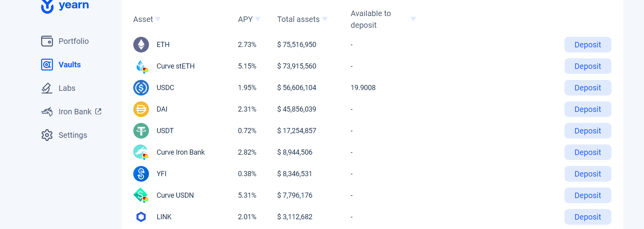Click the Curve stETH token icon
The width and height of the screenshot is (644, 229).
pos(142,67)
